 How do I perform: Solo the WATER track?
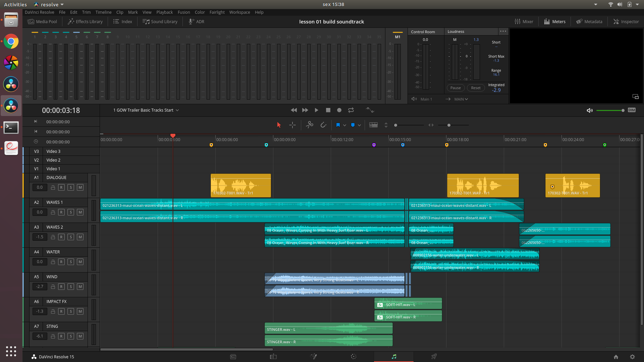tap(71, 262)
